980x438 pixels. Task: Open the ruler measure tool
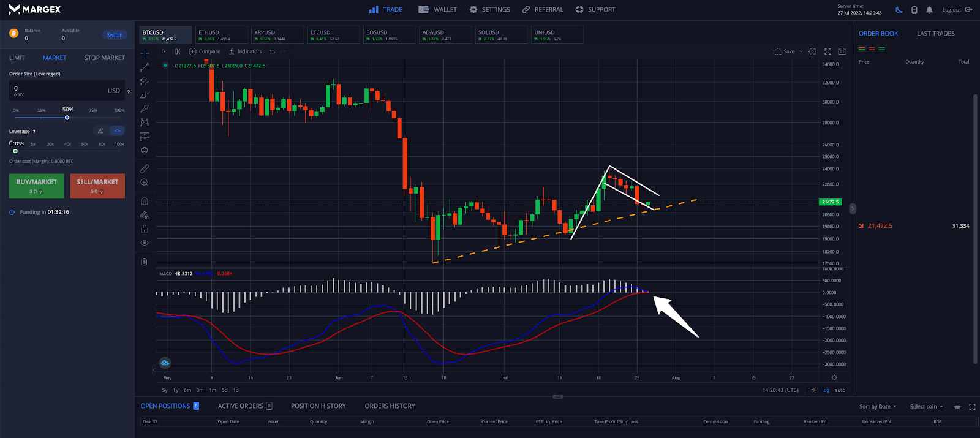(x=145, y=168)
